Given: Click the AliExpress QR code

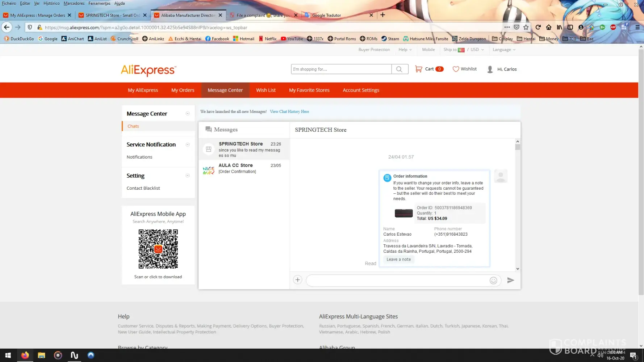Looking at the screenshot, I should tap(158, 249).
